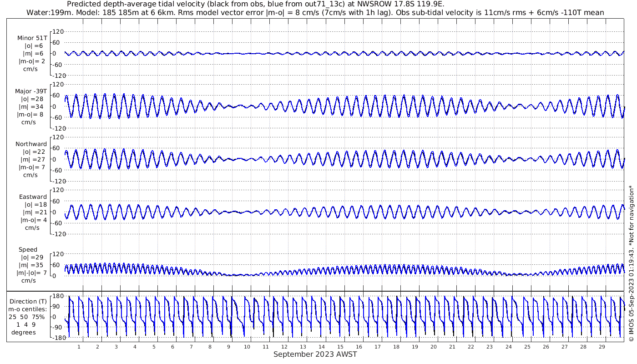The image size is (637, 364).
Task: Click the 'Northward' panel label
Action: (31, 144)
